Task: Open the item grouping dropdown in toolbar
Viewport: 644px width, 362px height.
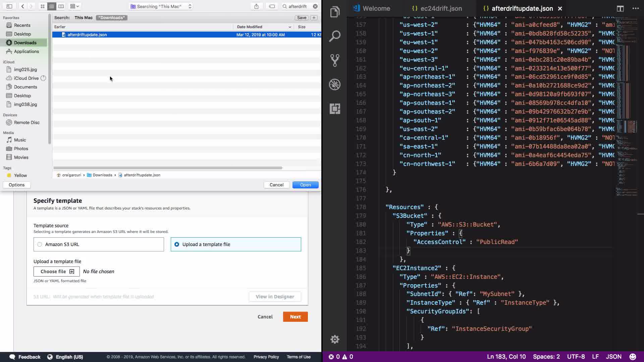Action: [74, 6]
